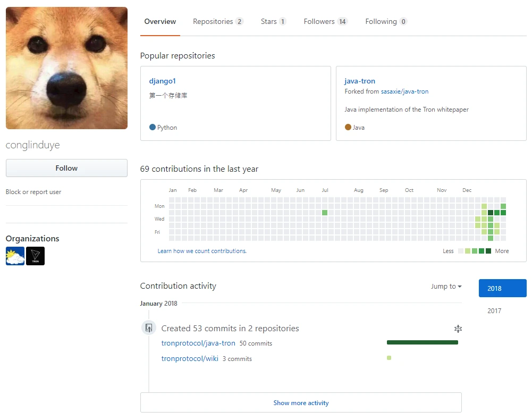Open the conglinduye profile picture
Screen dimensions: 532x420
click(x=66, y=68)
